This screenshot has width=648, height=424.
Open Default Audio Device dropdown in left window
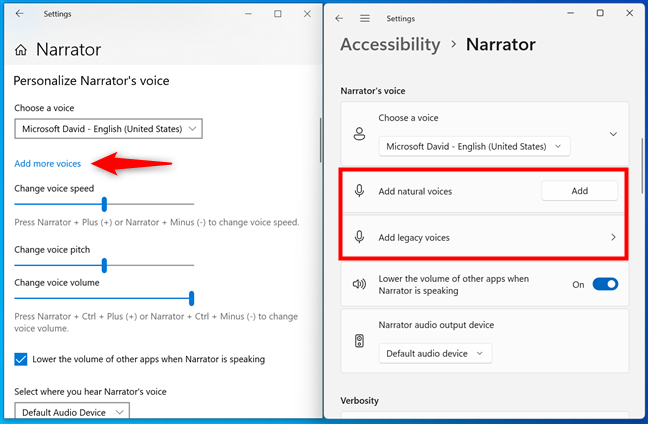click(x=72, y=411)
